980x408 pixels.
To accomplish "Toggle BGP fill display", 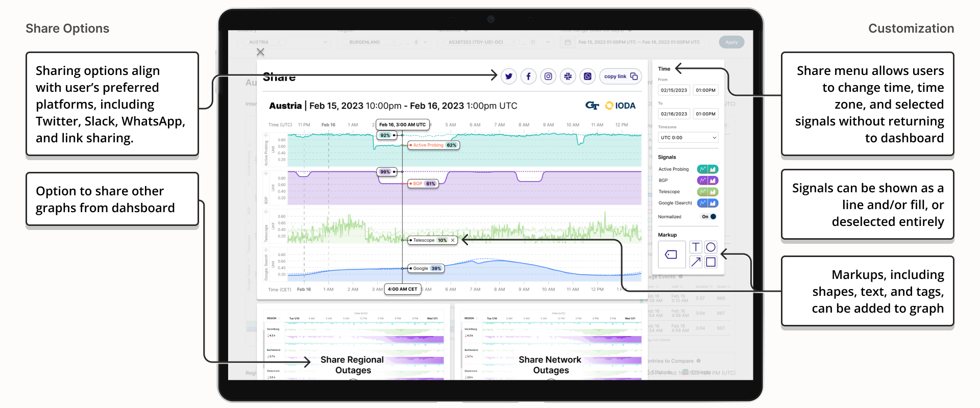I will (713, 181).
